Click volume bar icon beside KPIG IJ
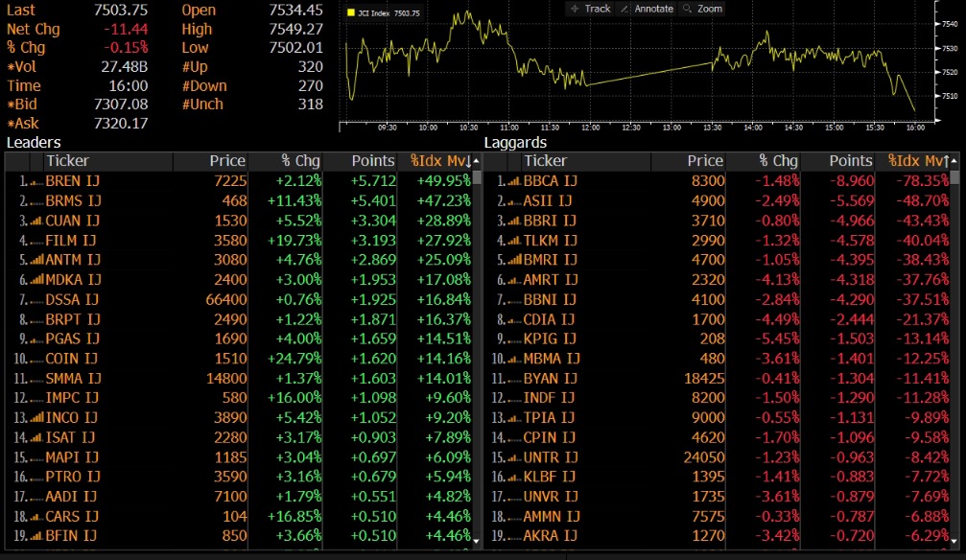This screenshot has height=560, width=966. click(514, 339)
